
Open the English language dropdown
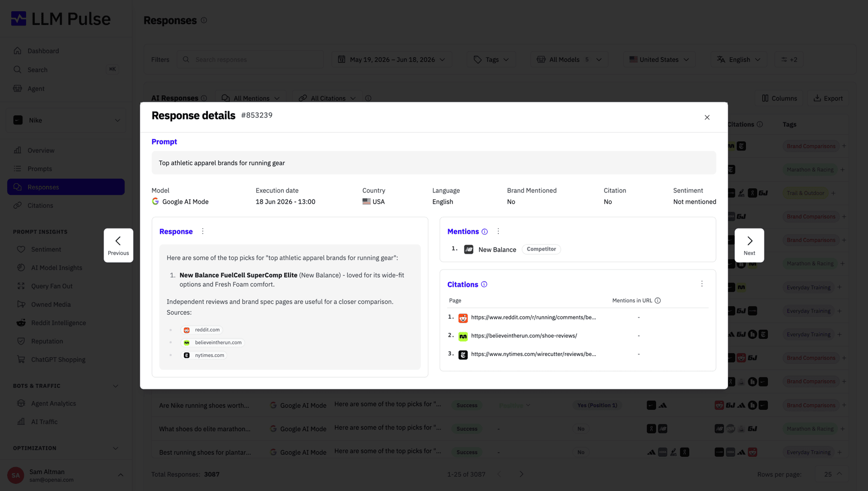click(739, 60)
